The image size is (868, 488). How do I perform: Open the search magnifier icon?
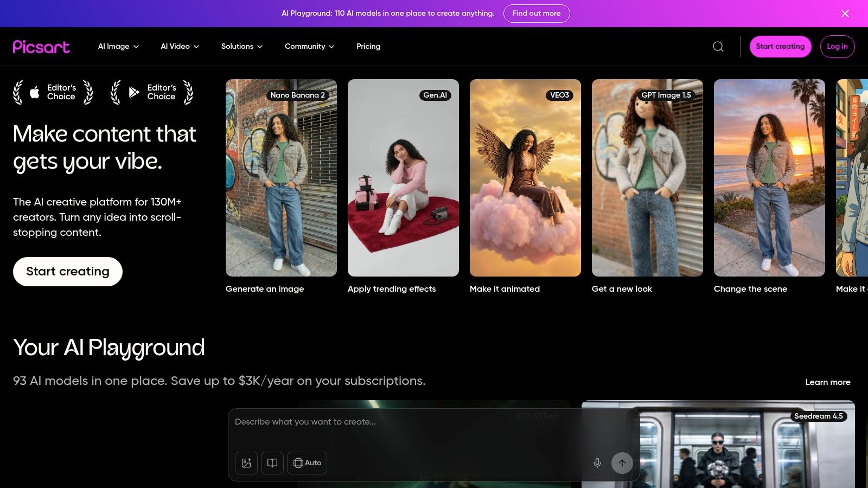pyautogui.click(x=718, y=47)
